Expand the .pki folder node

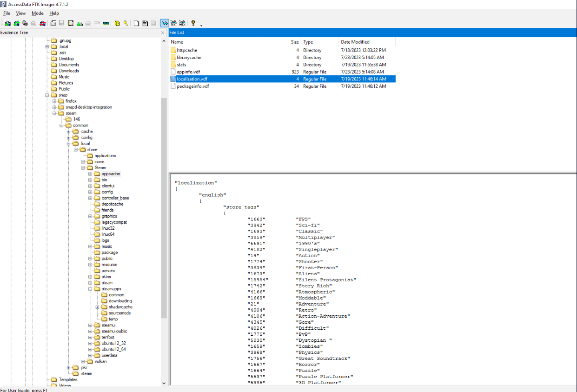click(69, 367)
